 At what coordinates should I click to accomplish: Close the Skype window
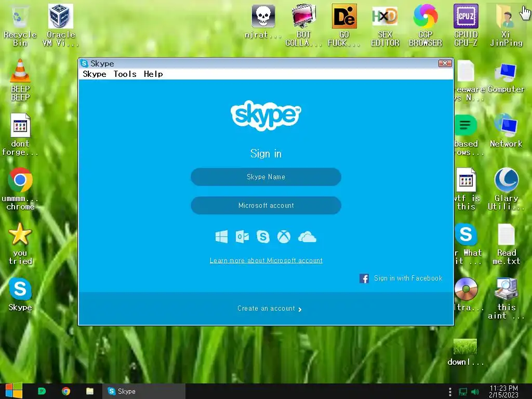[x=445, y=63]
